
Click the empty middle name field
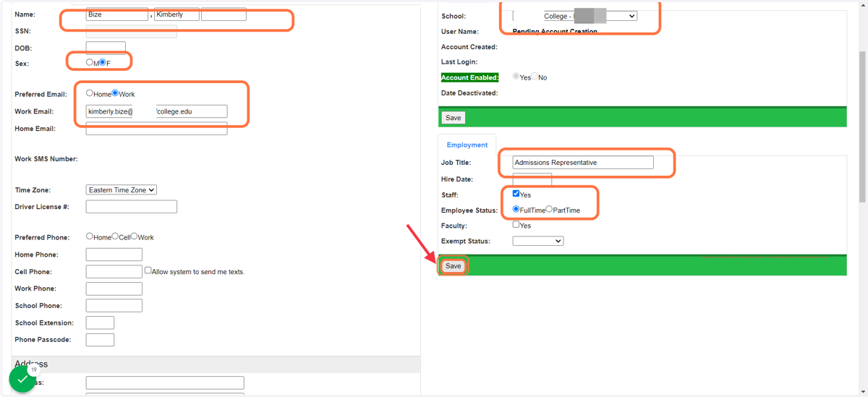pos(224,14)
